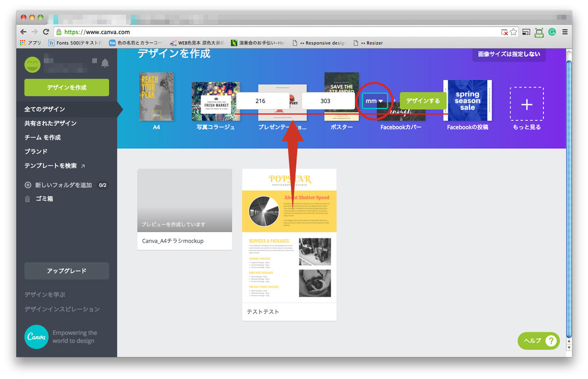Open the 色の名前とカラーコー bookmark

[x=135, y=43]
